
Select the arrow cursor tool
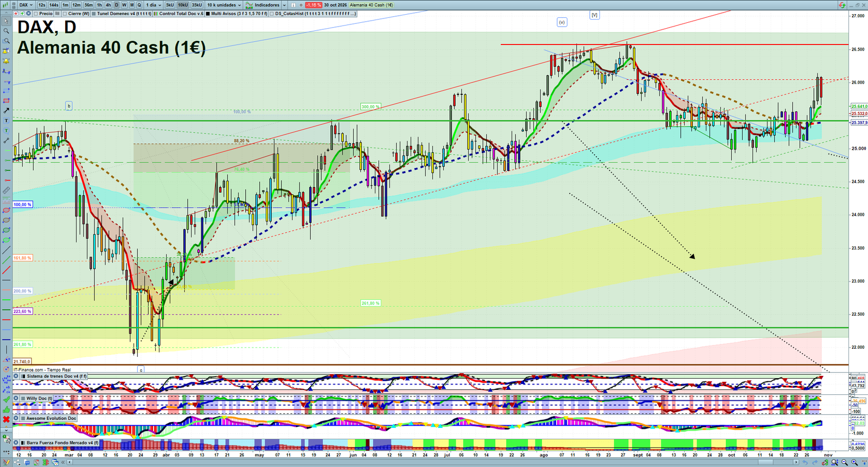pos(7,21)
